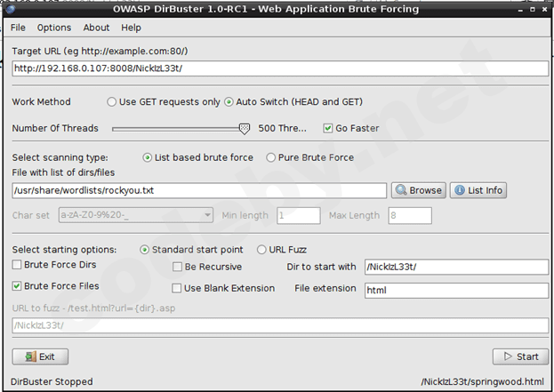Click the wordlist file path field
554x392 pixels.
pos(199,190)
